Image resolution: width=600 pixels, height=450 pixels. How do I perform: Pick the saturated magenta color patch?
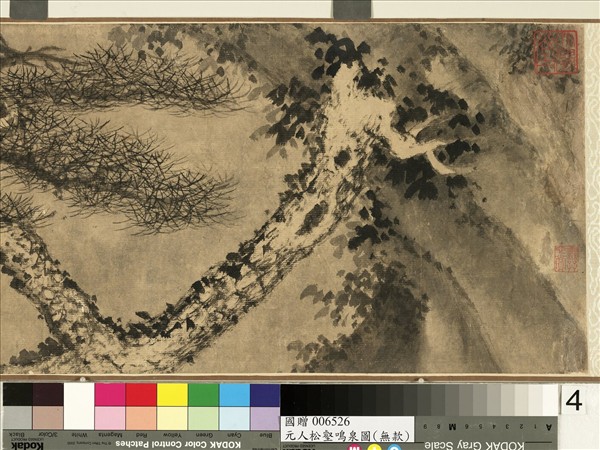pos(110,395)
